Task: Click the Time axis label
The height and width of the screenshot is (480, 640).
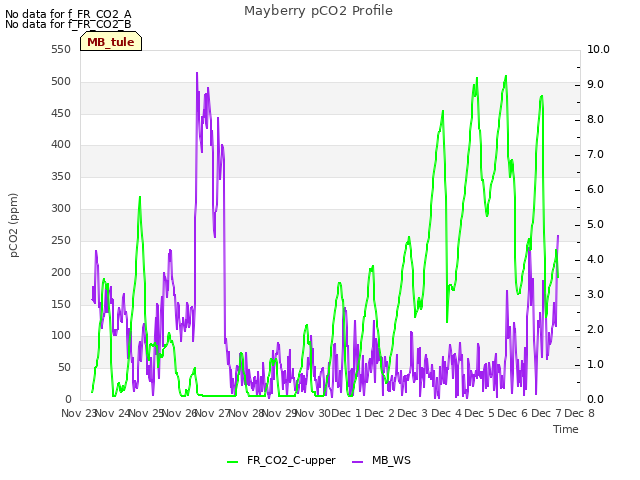Action: pos(566,429)
